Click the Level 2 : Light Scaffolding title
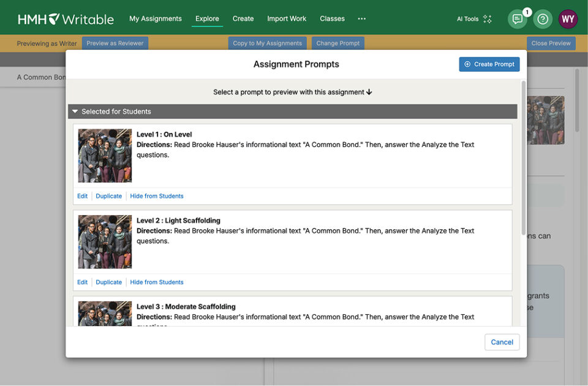Image resolution: width=588 pixels, height=386 pixels. point(178,221)
